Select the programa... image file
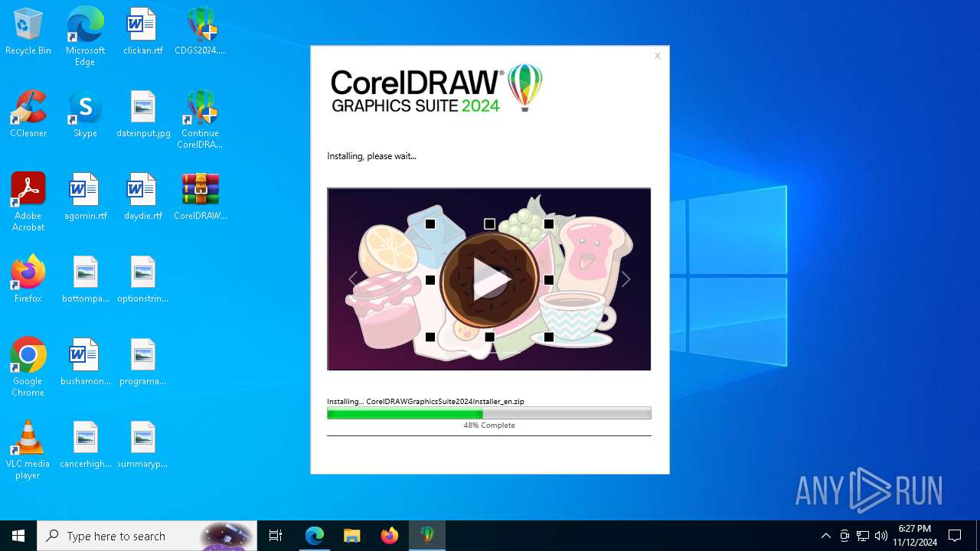The image size is (980, 551). [x=143, y=363]
